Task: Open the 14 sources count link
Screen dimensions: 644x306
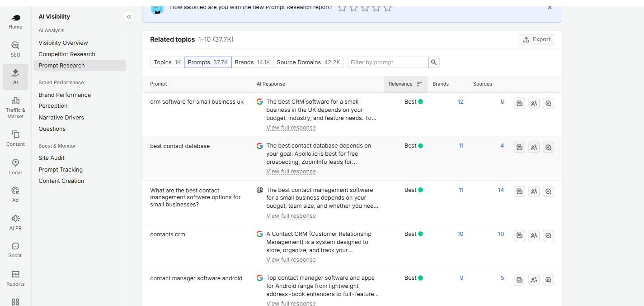Action: point(501,190)
